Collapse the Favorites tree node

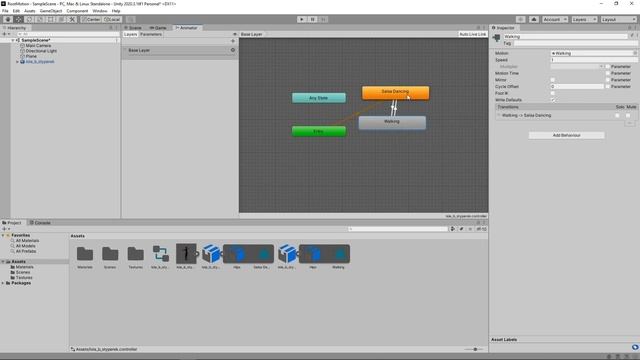tap(3, 236)
